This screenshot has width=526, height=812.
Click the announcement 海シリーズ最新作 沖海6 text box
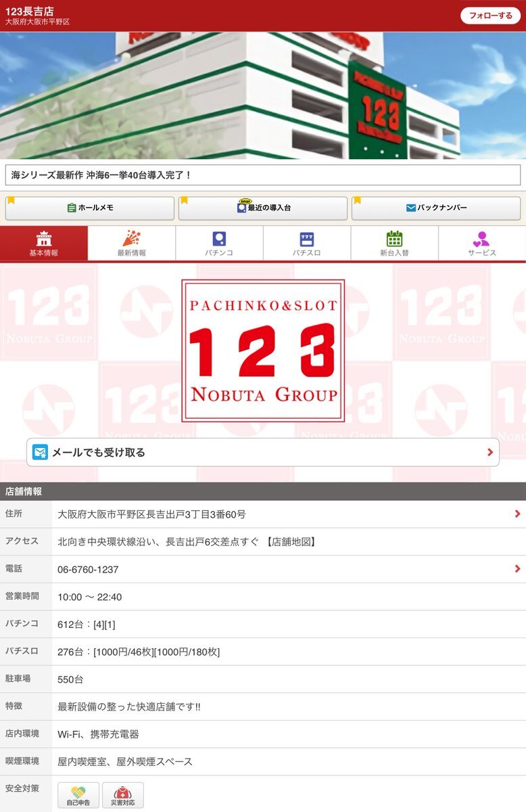(263, 175)
